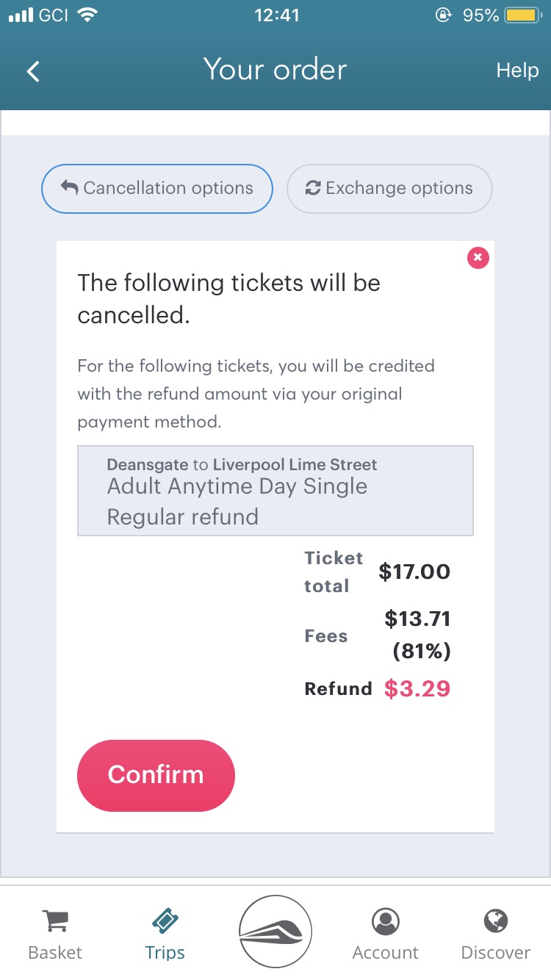Confirm the ticket cancellation
Image resolution: width=551 pixels, height=980 pixels.
pyautogui.click(x=156, y=775)
